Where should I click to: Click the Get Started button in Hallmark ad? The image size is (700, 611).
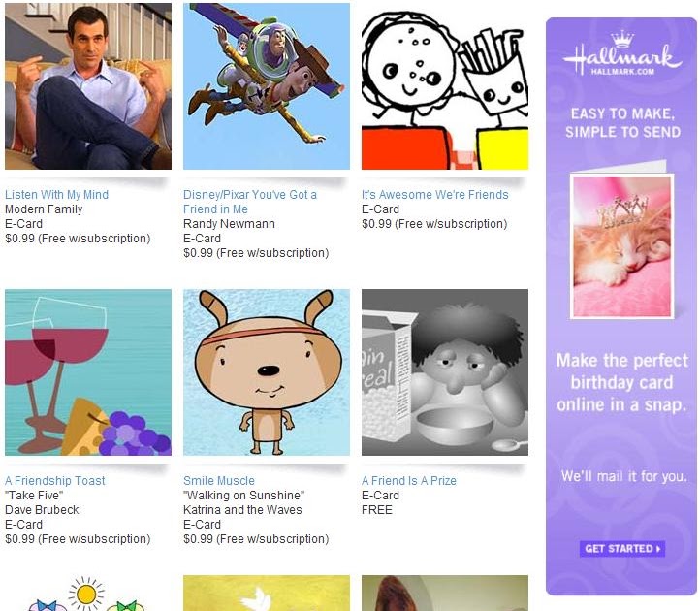[622, 549]
